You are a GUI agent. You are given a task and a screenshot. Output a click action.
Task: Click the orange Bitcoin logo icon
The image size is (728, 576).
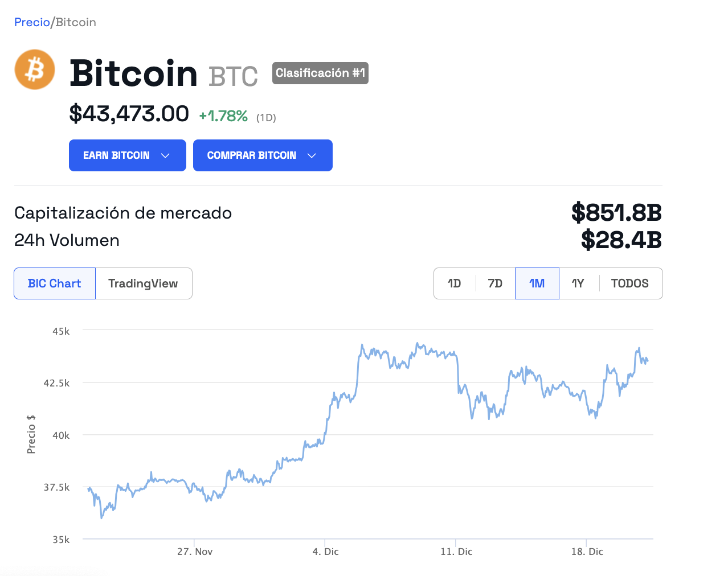[35, 70]
